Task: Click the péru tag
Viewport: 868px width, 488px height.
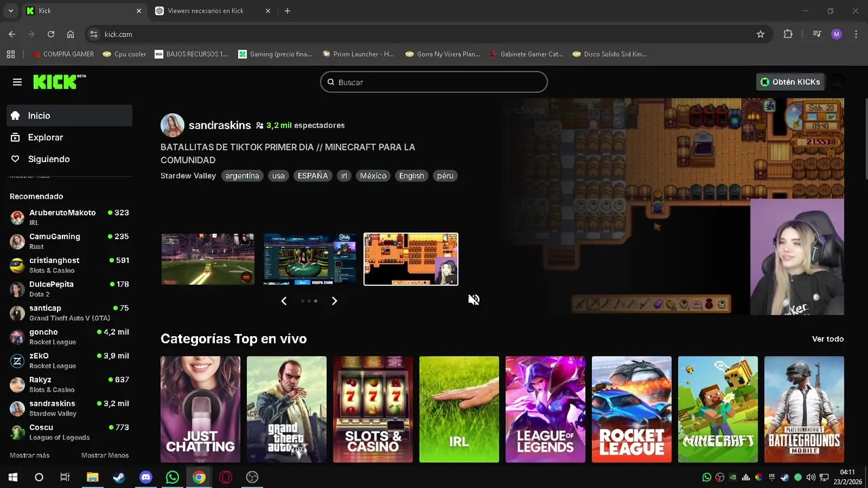Action: click(x=445, y=176)
